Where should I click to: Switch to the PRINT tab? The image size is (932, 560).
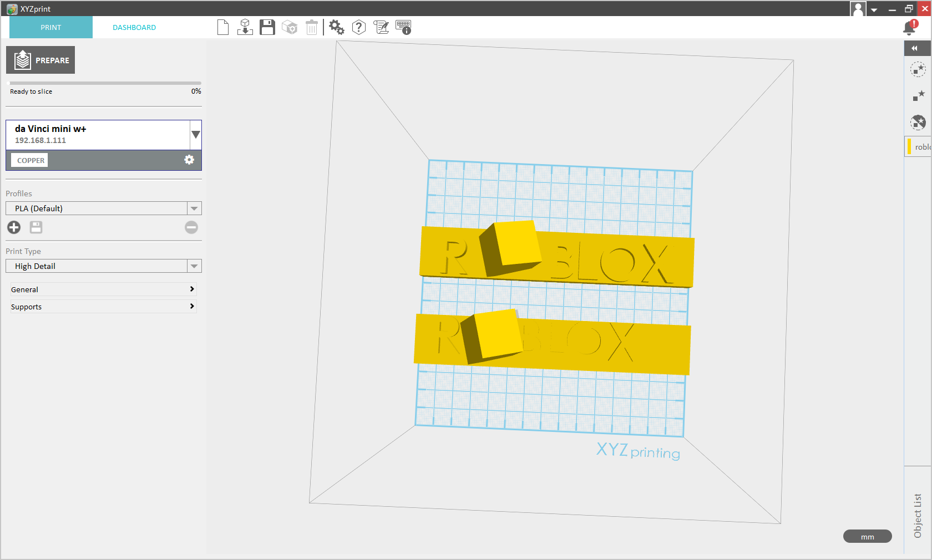[51, 27]
